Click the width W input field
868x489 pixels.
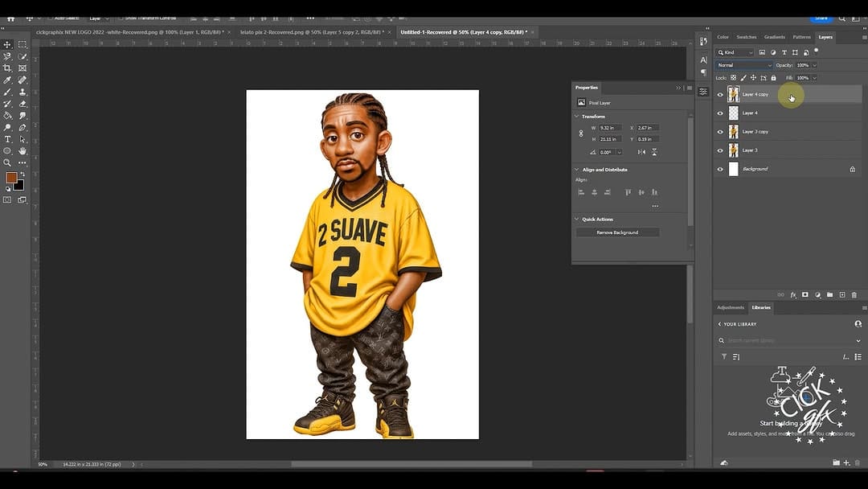pos(609,128)
